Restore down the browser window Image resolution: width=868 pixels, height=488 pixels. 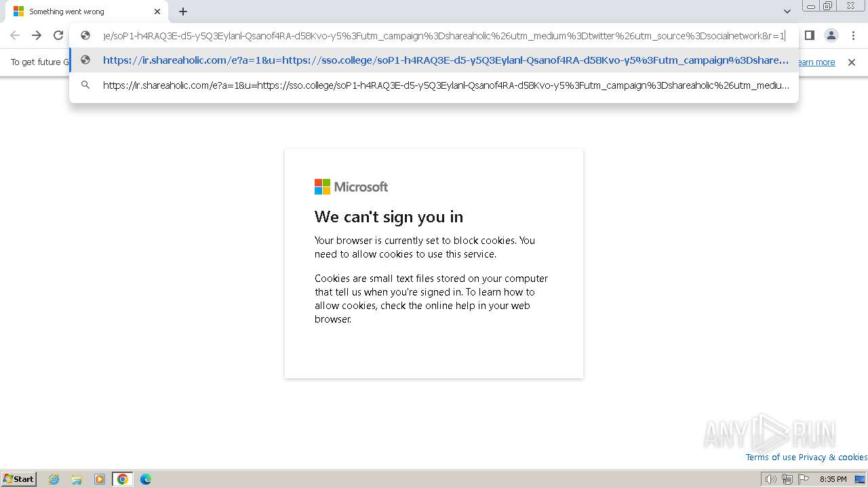pyautogui.click(x=828, y=5)
